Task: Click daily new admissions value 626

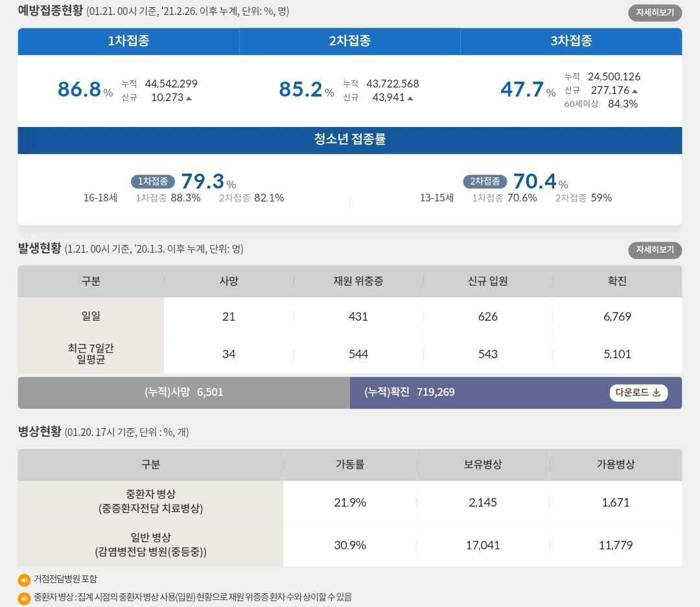Action: coord(487,316)
